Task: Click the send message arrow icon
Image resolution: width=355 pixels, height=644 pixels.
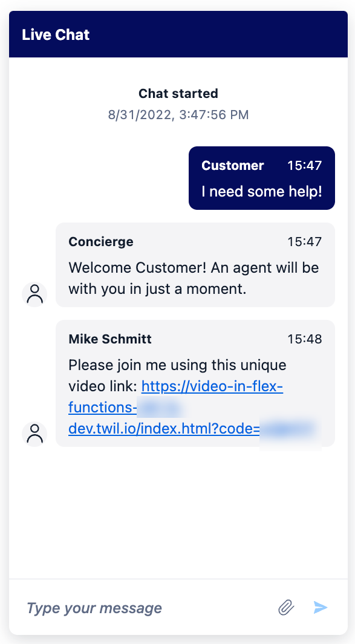Action: (x=321, y=608)
